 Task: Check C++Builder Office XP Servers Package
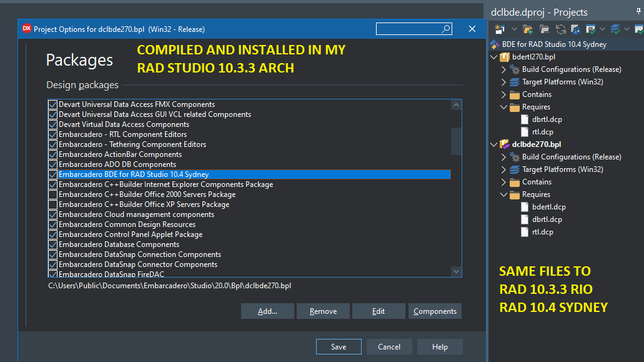tap(52, 204)
